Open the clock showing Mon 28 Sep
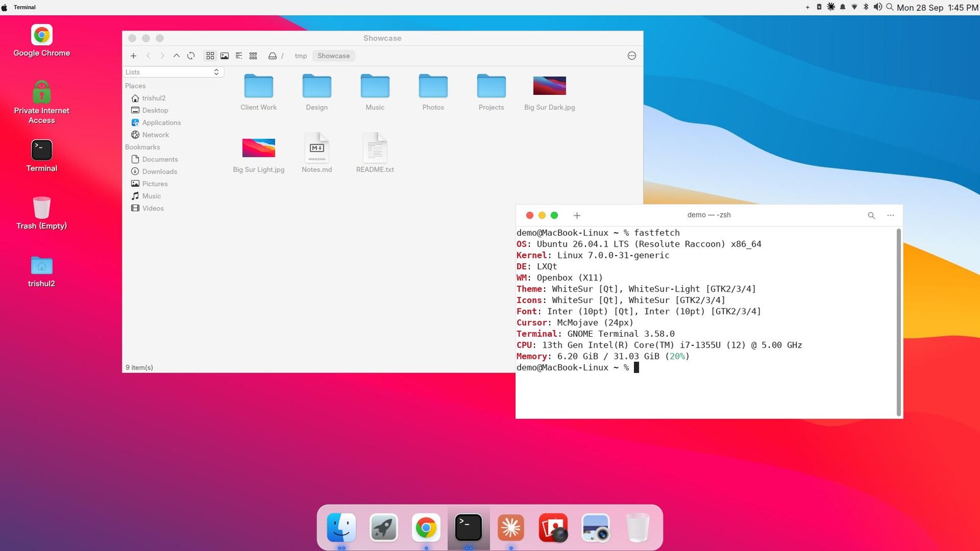Screen dimensions: 980x551 (937, 7)
